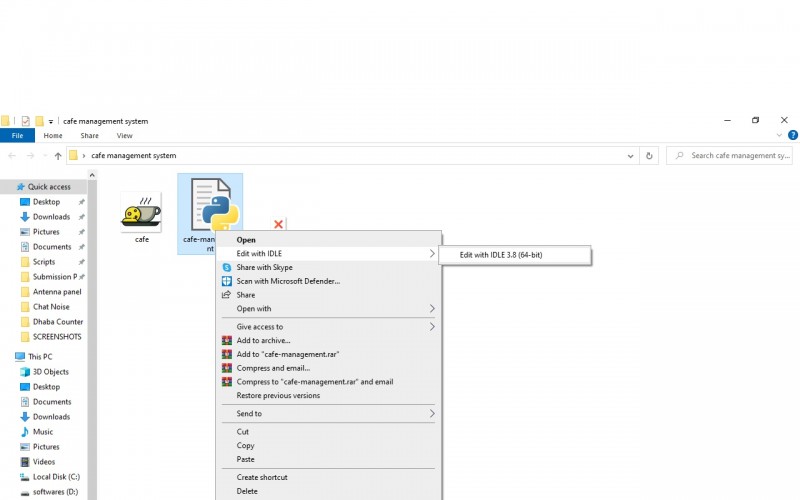Open Music under This PC
The width and height of the screenshot is (800, 500).
coord(43,432)
